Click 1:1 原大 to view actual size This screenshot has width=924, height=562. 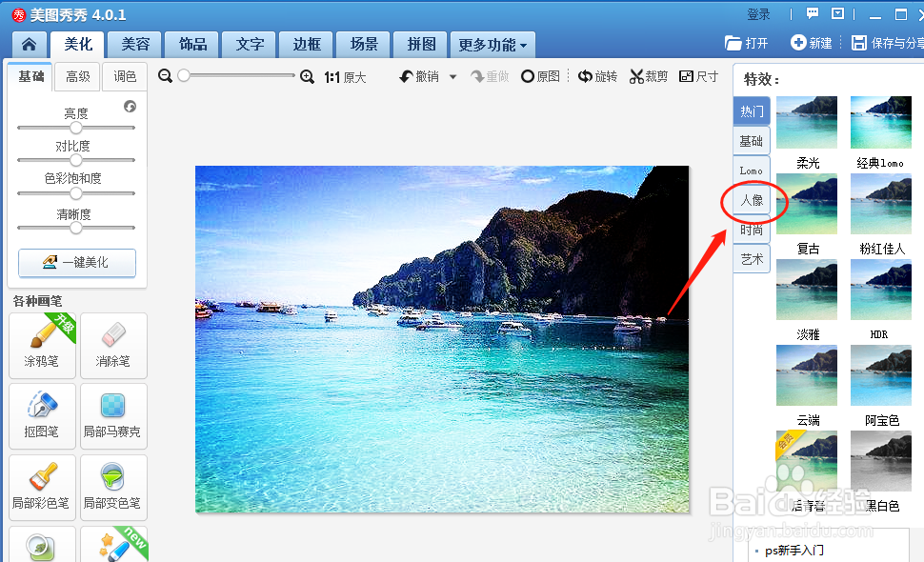click(x=346, y=77)
